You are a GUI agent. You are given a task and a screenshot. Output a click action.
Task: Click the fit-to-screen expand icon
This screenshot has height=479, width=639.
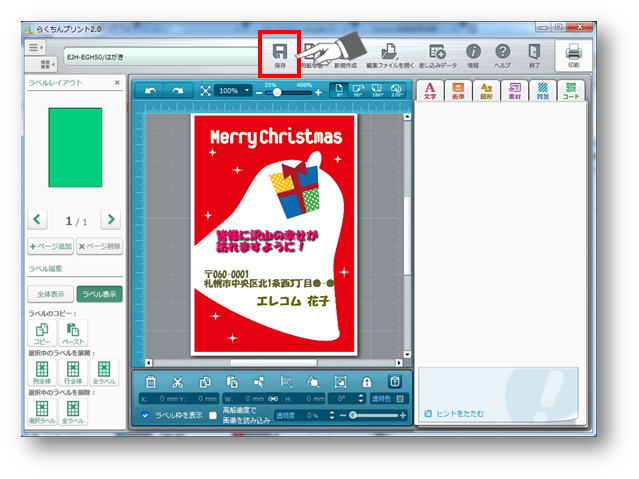click(205, 91)
